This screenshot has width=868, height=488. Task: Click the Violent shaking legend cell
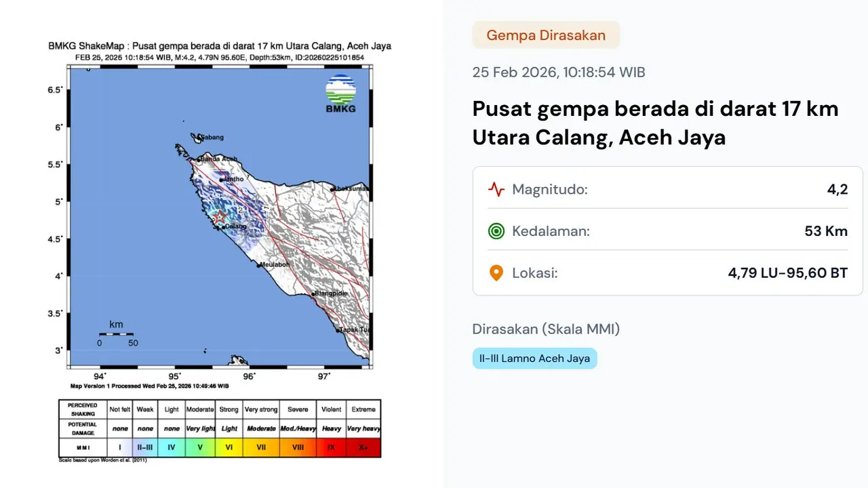[x=331, y=409]
